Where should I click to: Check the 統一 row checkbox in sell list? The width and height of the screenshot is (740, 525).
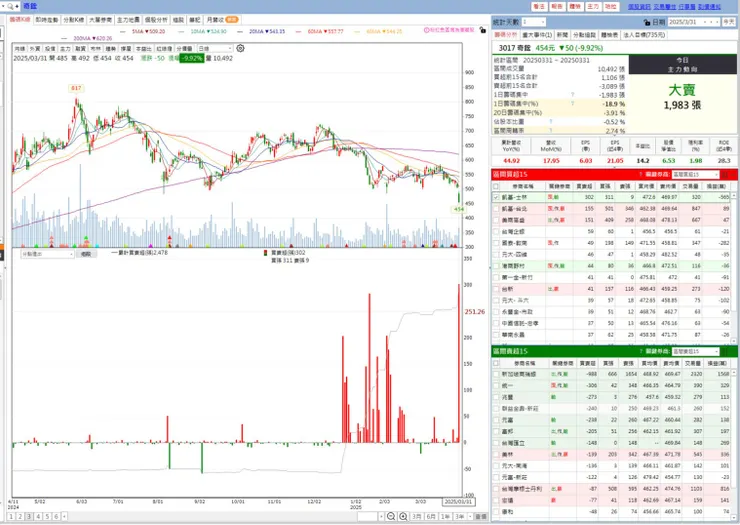pyautogui.click(x=496, y=385)
